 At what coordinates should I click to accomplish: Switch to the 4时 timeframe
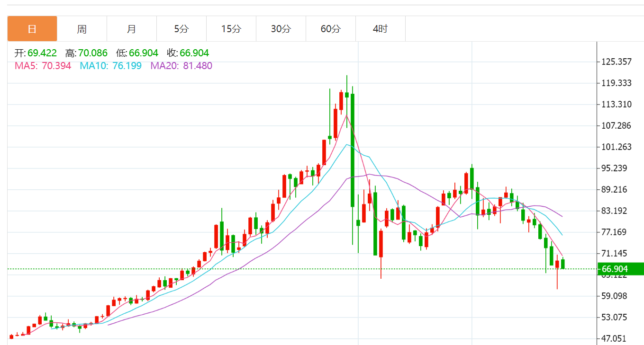[x=380, y=29]
